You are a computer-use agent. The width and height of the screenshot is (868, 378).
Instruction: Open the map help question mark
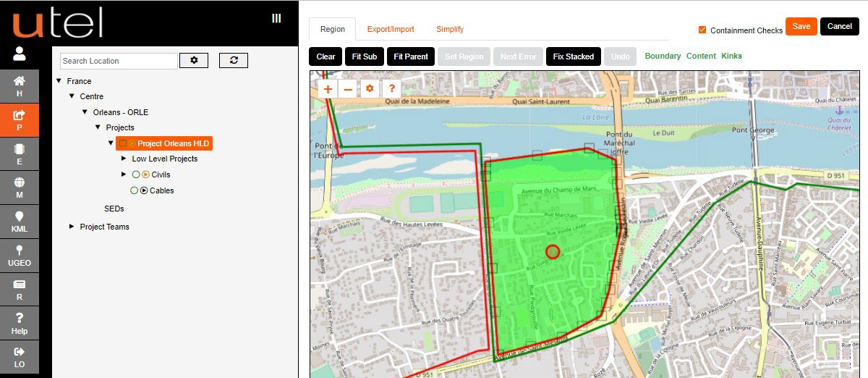point(391,88)
